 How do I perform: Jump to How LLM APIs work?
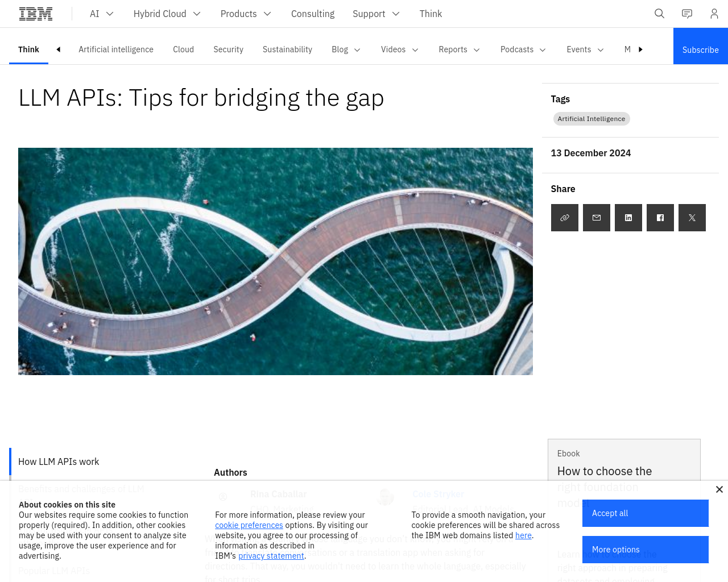click(x=59, y=462)
